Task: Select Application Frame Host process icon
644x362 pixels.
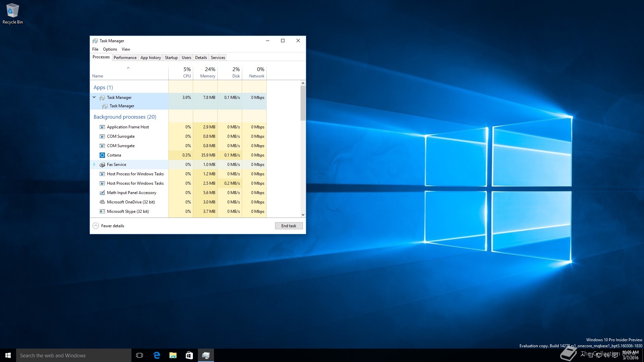Action: point(102,127)
